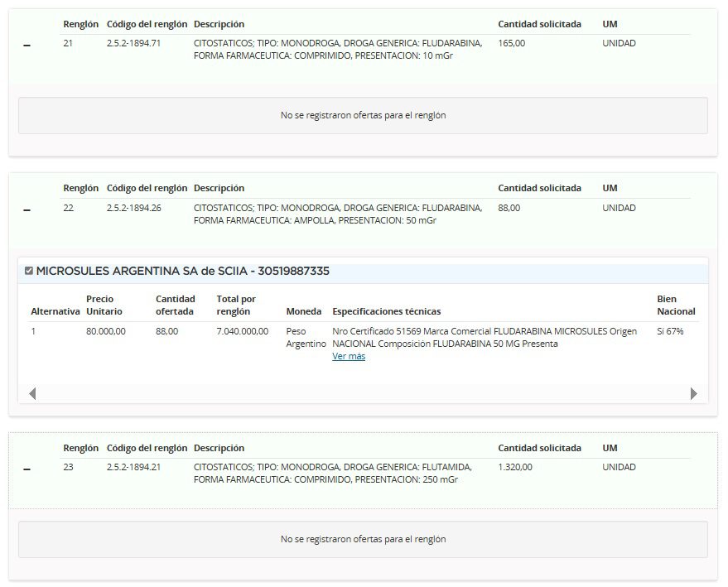
Task: Click the no-offers message under renglón 21
Action: coord(363,116)
